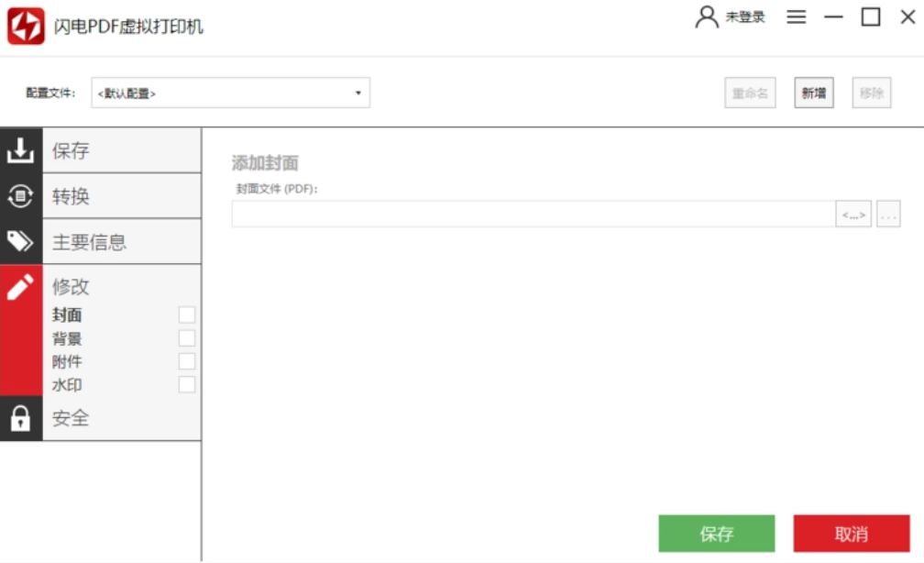The height and width of the screenshot is (563, 924).
Task: Select the 附件 sub-item
Action: (x=67, y=361)
